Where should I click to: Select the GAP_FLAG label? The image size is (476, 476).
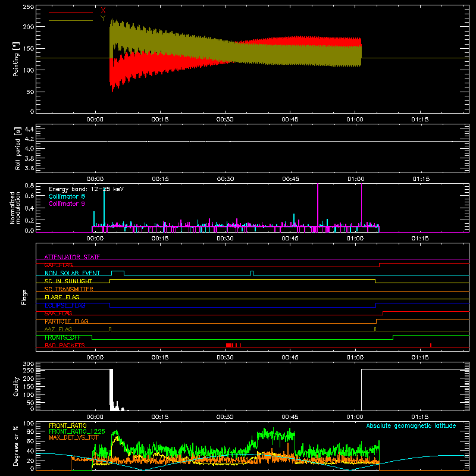pyautogui.click(x=58, y=265)
